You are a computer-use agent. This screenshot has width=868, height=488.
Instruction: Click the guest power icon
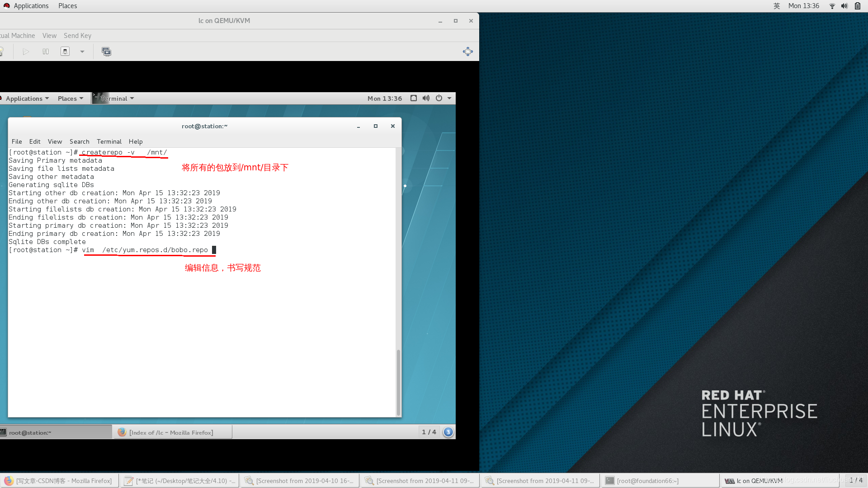click(x=439, y=98)
